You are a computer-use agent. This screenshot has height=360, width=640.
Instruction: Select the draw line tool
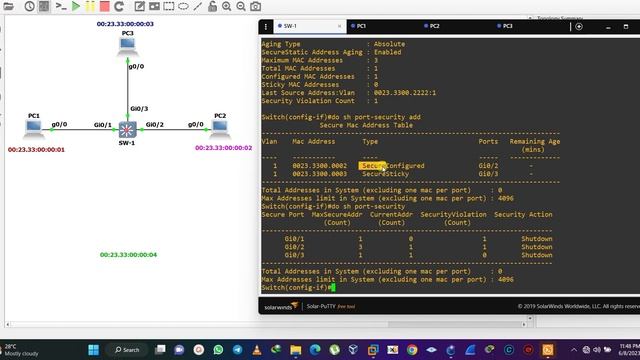click(x=198, y=6)
